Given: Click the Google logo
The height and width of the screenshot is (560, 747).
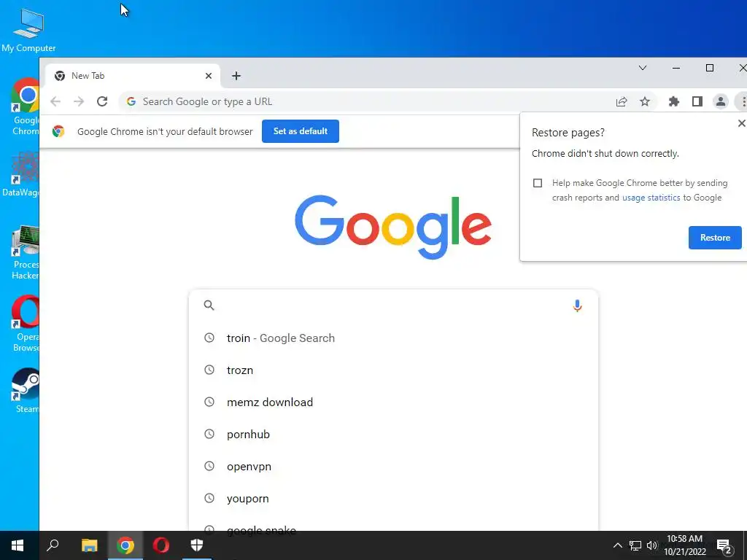Looking at the screenshot, I should (393, 227).
